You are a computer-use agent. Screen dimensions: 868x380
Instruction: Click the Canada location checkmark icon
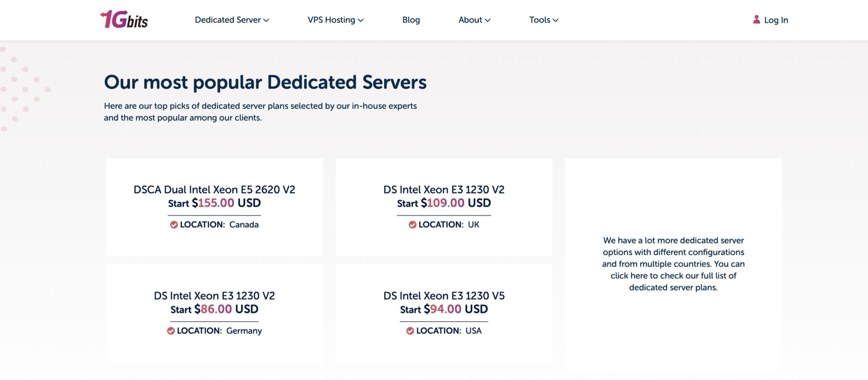coord(174,225)
